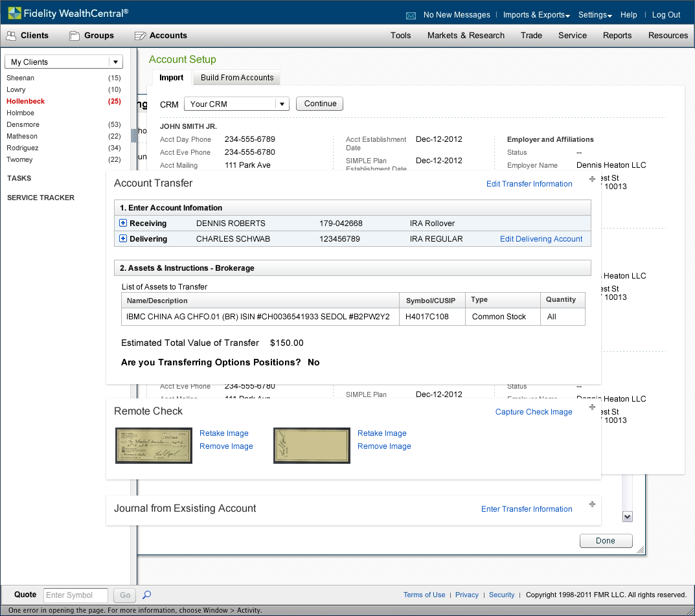Click the Groups folder icon
The height and width of the screenshot is (616, 695).
coord(74,36)
